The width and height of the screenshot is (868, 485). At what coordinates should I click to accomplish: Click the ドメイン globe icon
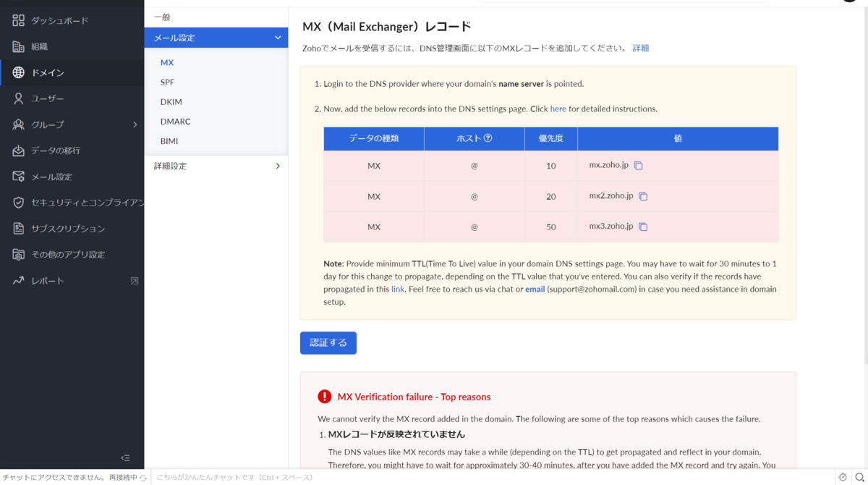[x=19, y=72]
